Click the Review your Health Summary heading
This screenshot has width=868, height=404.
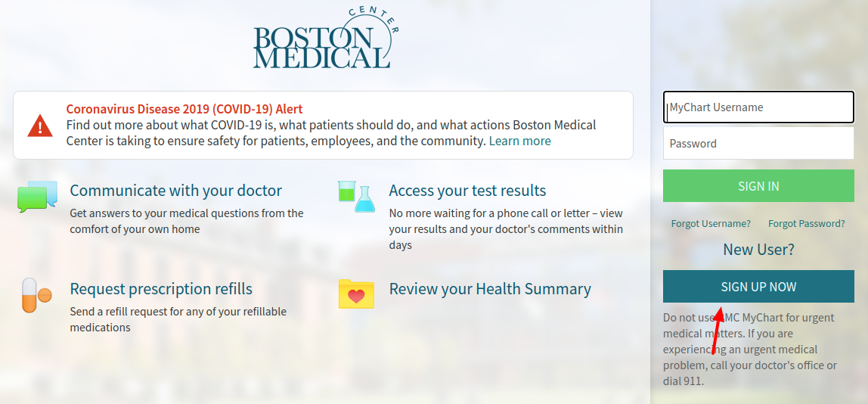click(x=490, y=289)
